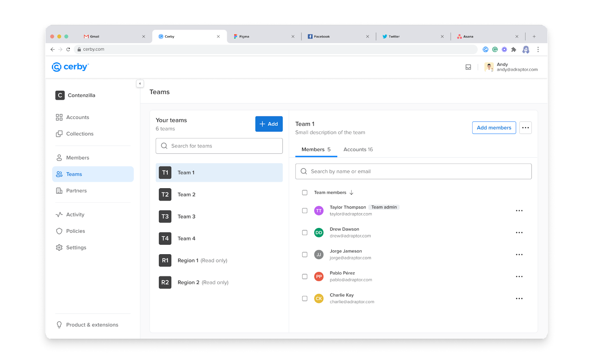Click Search for teams field
The width and height of the screenshot is (593, 364).
pyautogui.click(x=219, y=146)
